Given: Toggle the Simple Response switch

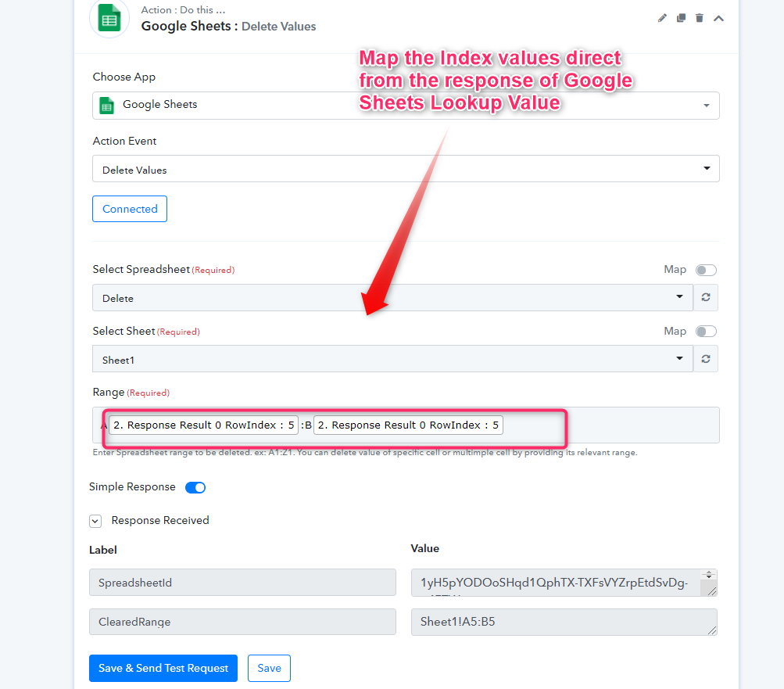Looking at the screenshot, I should pyautogui.click(x=195, y=487).
